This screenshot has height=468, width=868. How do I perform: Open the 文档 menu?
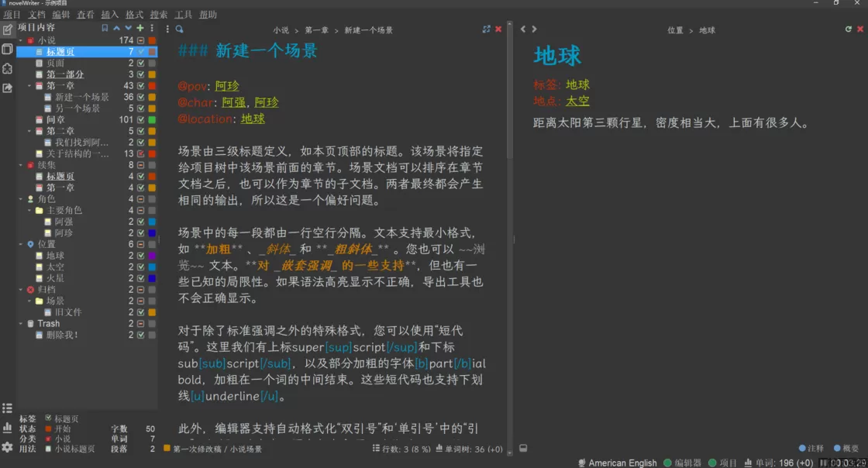tap(36, 15)
